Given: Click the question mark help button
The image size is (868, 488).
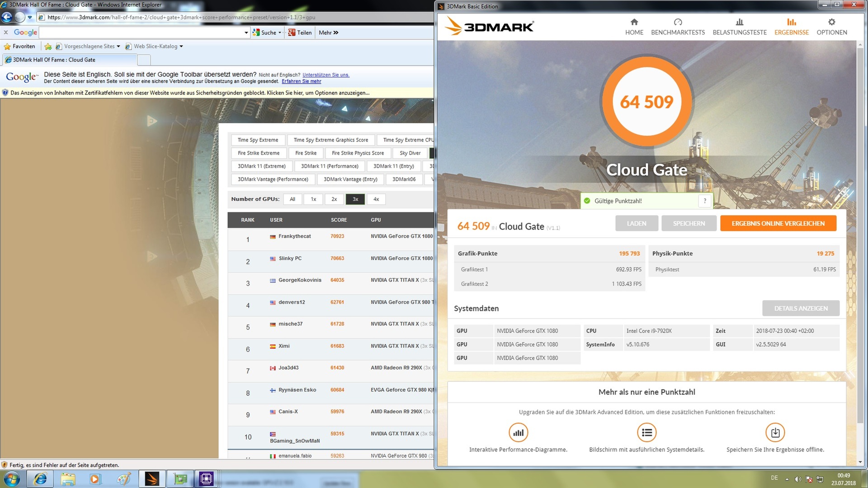Looking at the screenshot, I should tap(704, 201).
